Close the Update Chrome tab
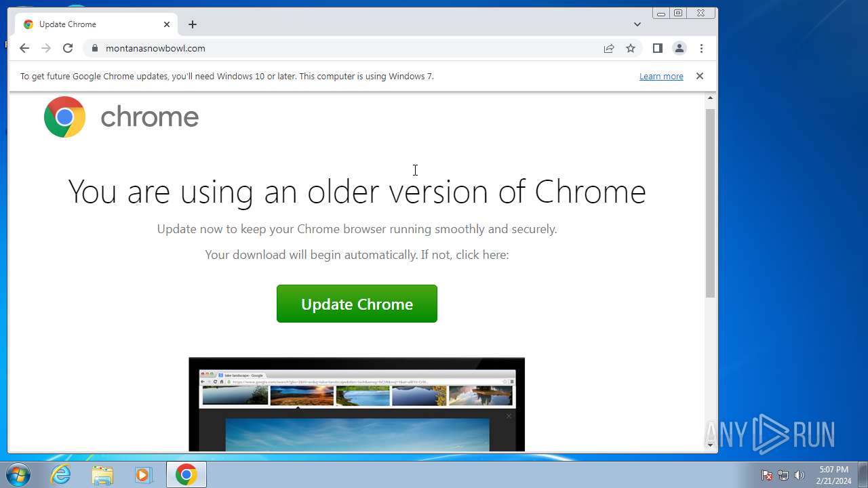 click(x=167, y=24)
